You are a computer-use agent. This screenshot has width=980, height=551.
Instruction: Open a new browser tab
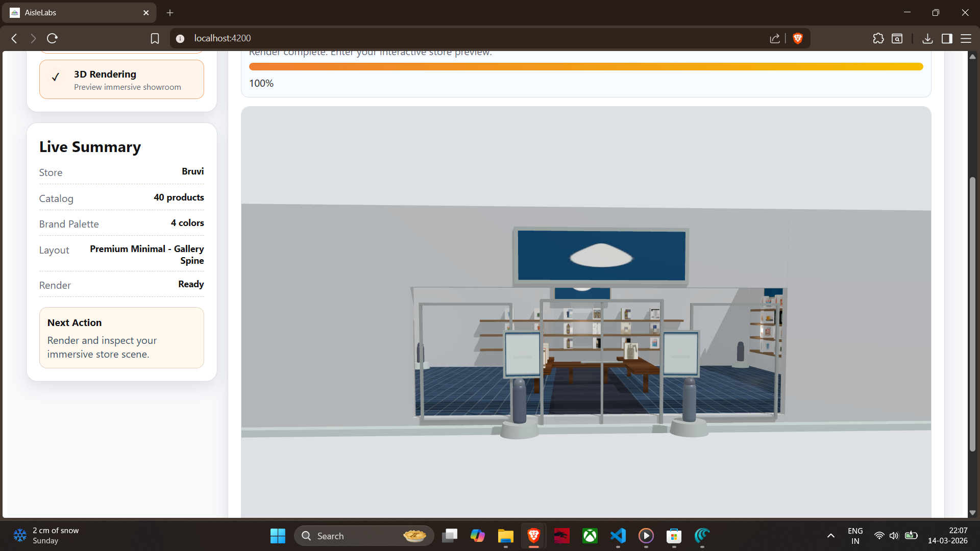pos(170,13)
